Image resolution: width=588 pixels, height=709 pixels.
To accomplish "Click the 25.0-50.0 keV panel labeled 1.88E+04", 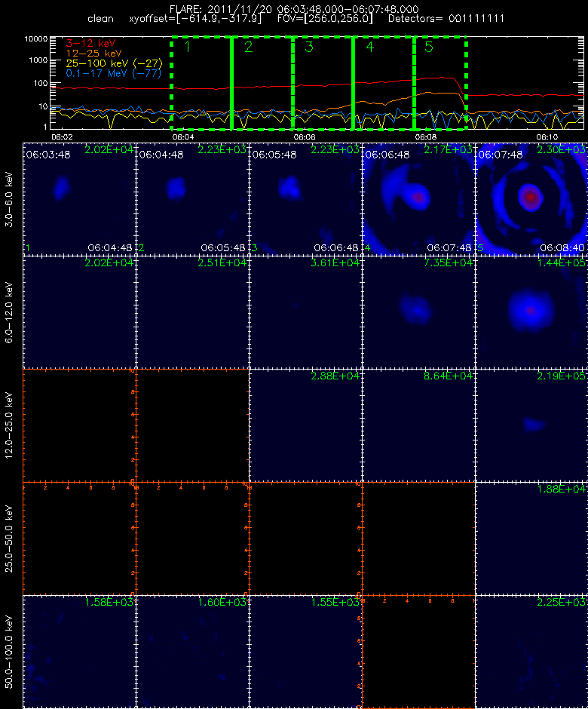I will pos(531,539).
